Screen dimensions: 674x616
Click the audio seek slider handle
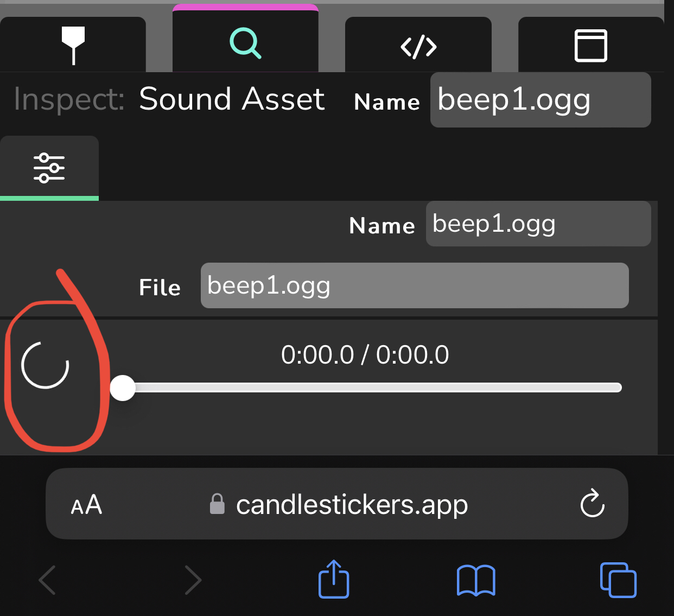pos(123,388)
